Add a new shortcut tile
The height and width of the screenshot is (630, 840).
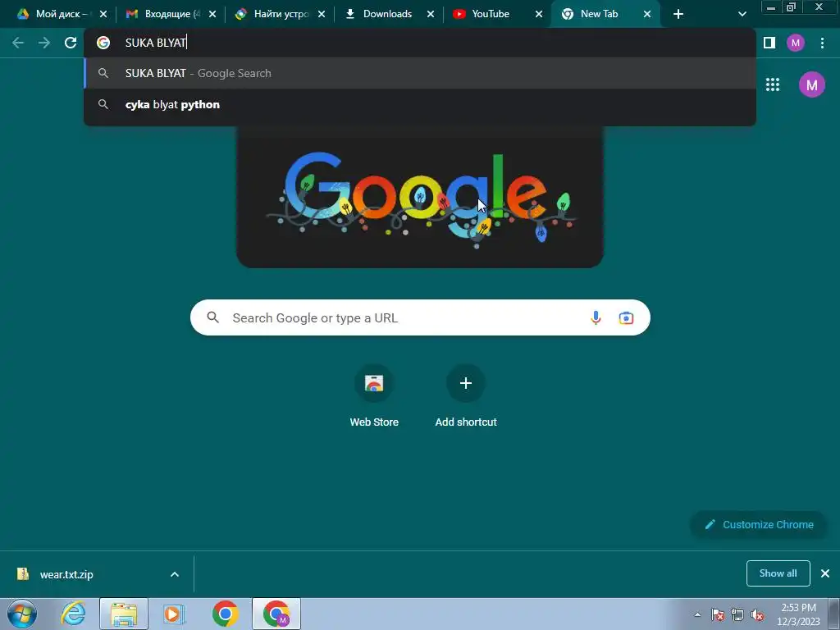(466, 396)
